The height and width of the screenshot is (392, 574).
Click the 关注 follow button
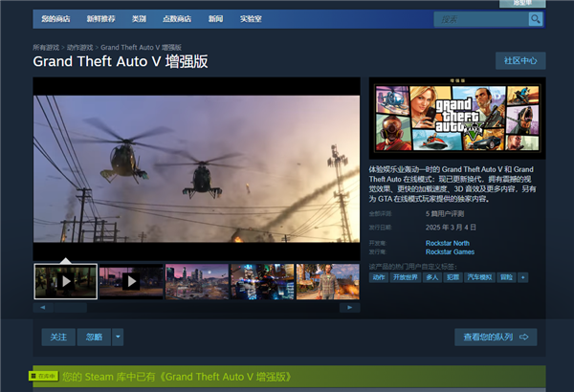(x=57, y=337)
